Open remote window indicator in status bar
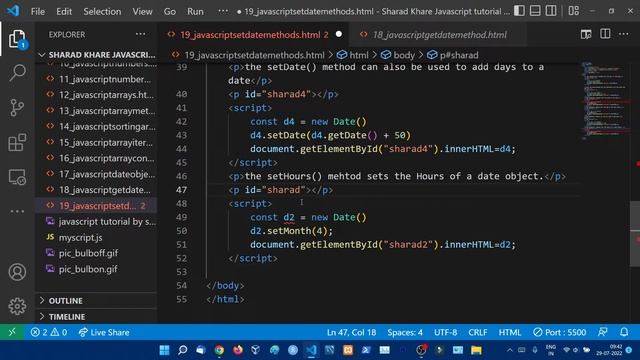The image size is (640, 360). pos(12,332)
